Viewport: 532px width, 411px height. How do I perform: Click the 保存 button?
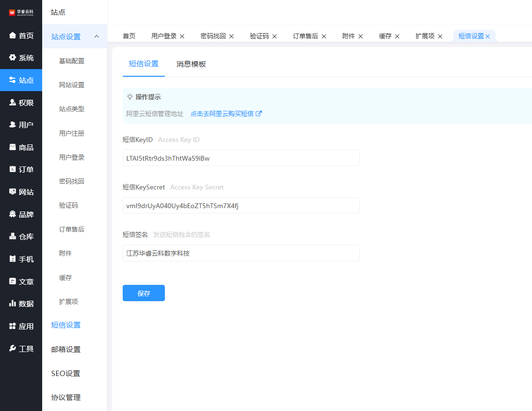pyautogui.click(x=143, y=293)
